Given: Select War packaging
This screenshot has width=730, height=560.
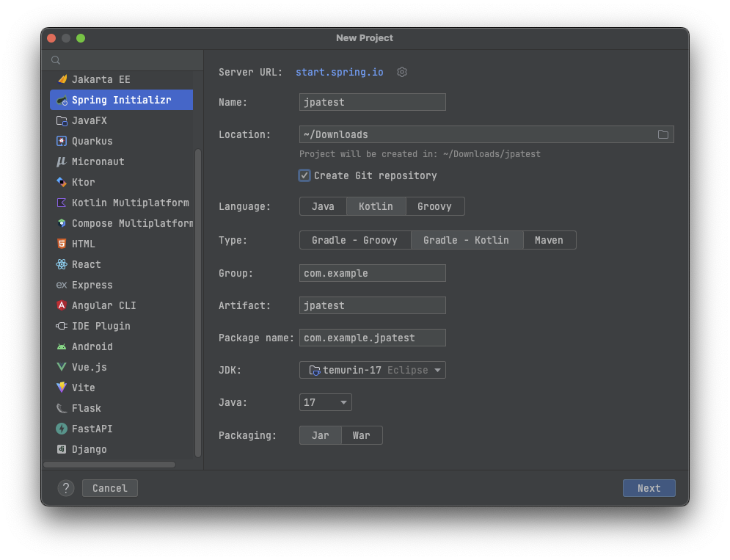Looking at the screenshot, I should pos(362,435).
